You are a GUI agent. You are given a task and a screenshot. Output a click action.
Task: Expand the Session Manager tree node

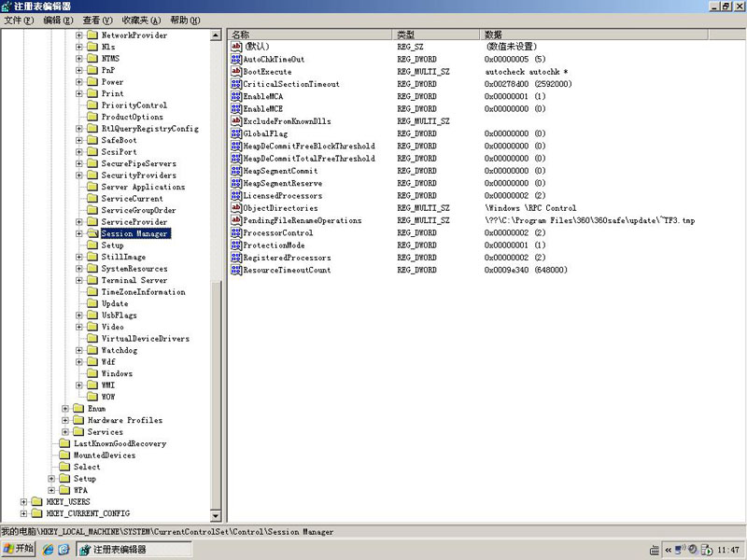click(x=79, y=233)
